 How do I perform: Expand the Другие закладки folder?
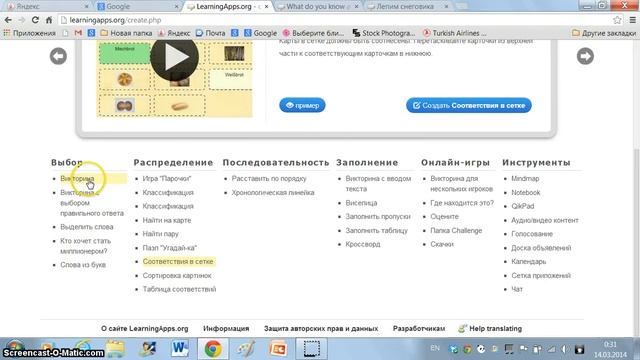(x=604, y=33)
